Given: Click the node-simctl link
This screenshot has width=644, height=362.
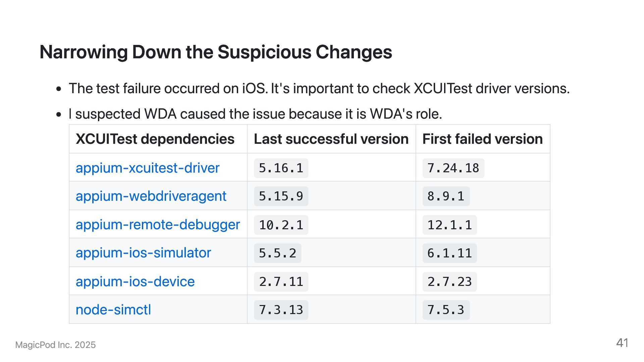Looking at the screenshot, I should tap(113, 310).
